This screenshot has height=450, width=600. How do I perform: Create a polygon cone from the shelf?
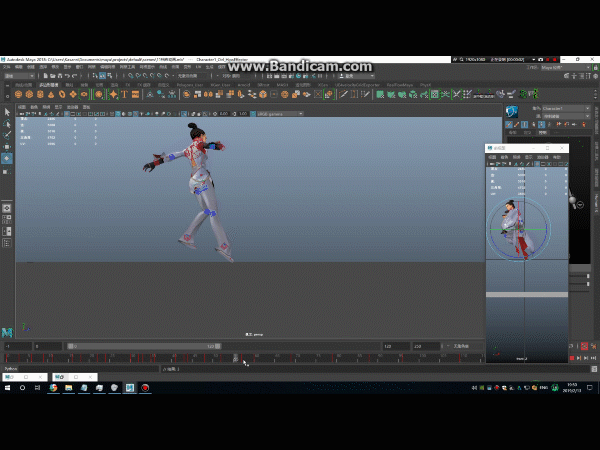coord(51,94)
